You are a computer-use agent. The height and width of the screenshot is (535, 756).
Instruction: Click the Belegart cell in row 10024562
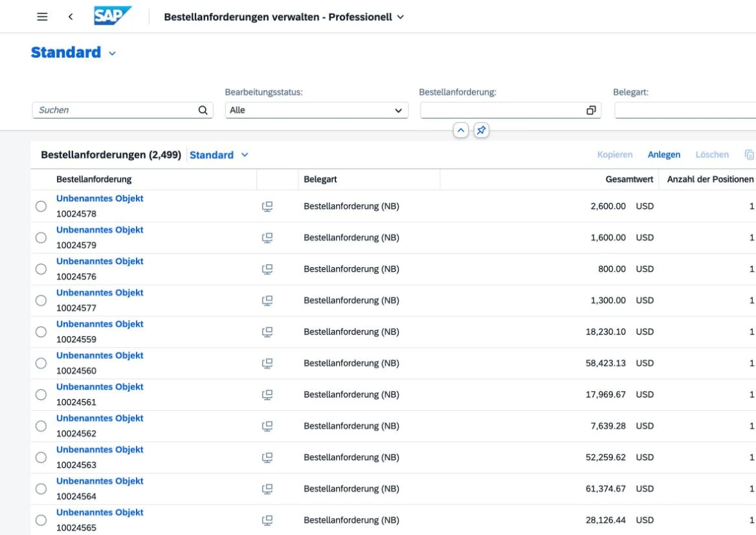(351, 426)
